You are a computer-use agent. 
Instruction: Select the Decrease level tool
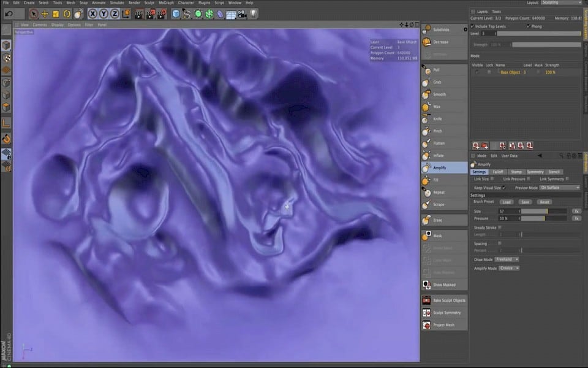[445, 42]
